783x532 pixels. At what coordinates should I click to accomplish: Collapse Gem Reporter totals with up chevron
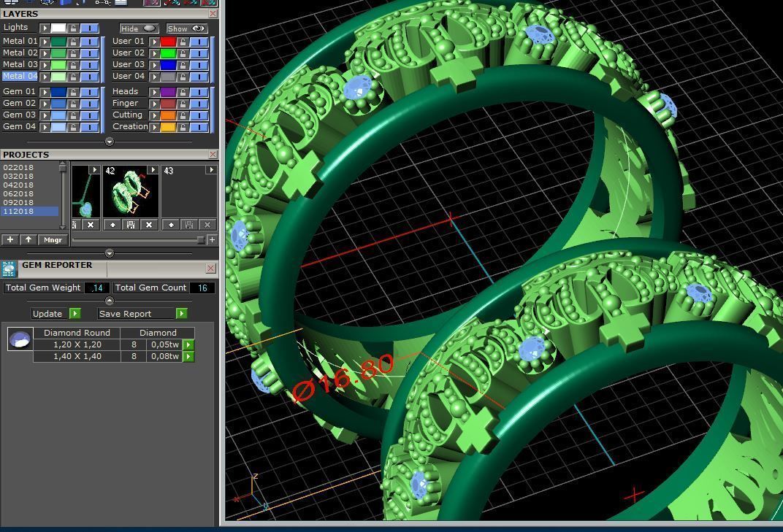point(110,301)
